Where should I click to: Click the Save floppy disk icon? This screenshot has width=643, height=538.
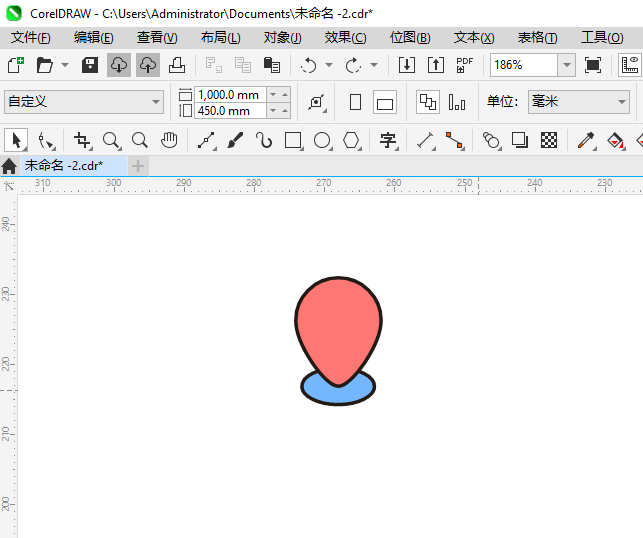tap(90, 65)
